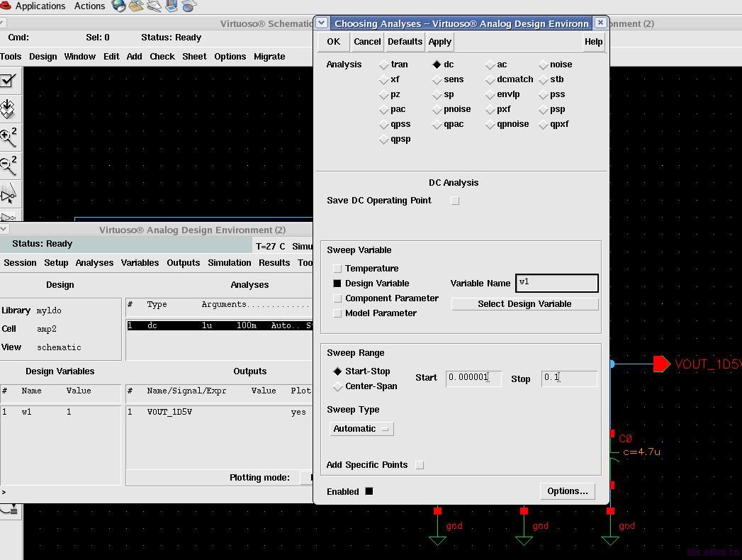Click the C0 capacitor label in schematic
This screenshot has height=560, width=742.
click(625, 439)
